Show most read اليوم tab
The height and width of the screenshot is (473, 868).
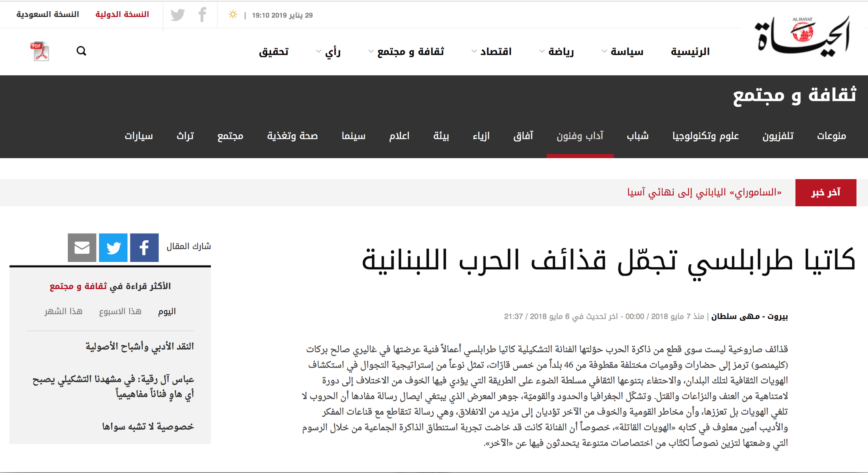pyautogui.click(x=167, y=312)
